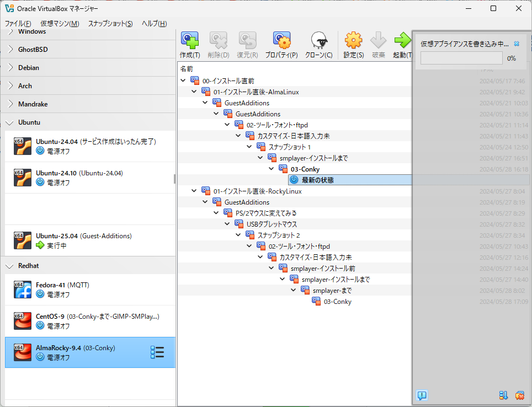Select the スナップショット 1 snapshot

[289, 147]
